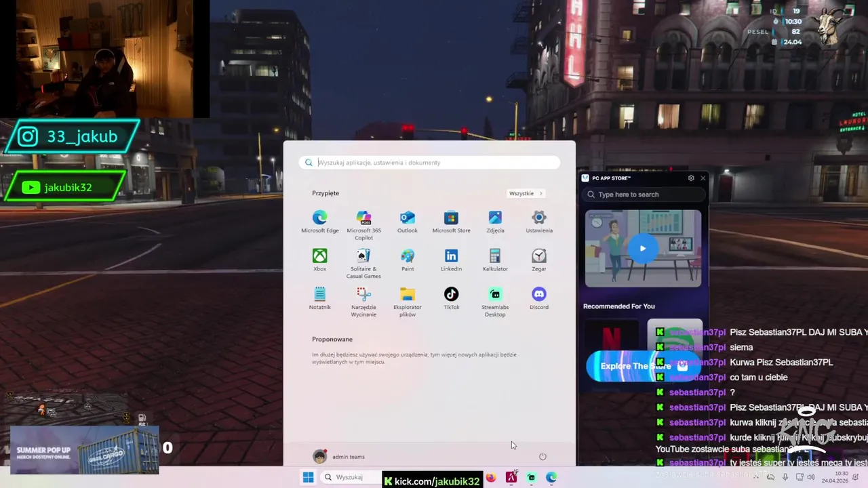Click the Recommended For You heading

point(619,306)
